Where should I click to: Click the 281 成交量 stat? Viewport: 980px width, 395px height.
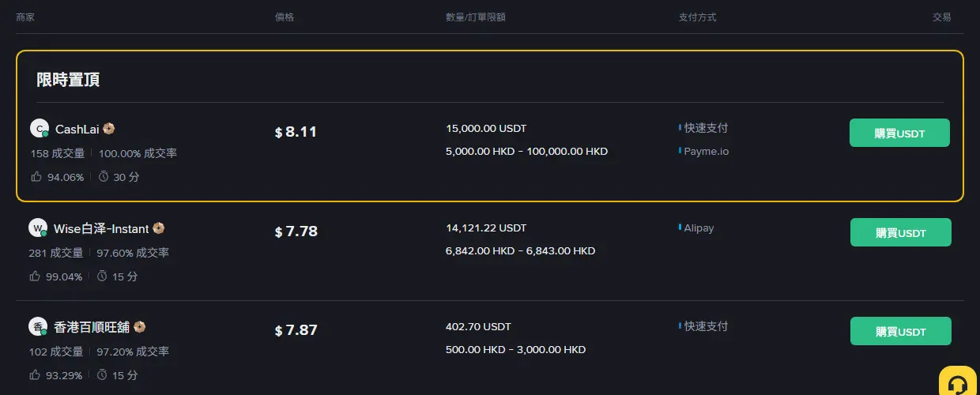pyautogui.click(x=56, y=253)
